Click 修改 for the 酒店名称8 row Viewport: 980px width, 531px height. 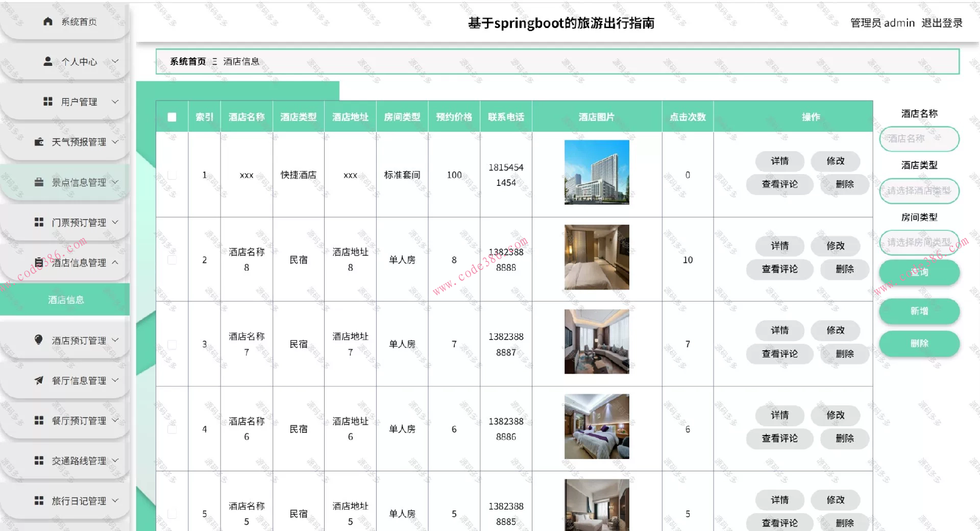pos(835,246)
